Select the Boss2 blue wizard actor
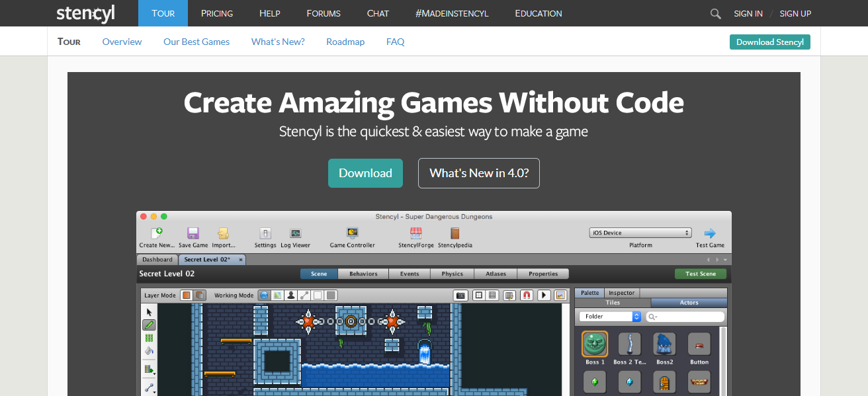 click(664, 344)
